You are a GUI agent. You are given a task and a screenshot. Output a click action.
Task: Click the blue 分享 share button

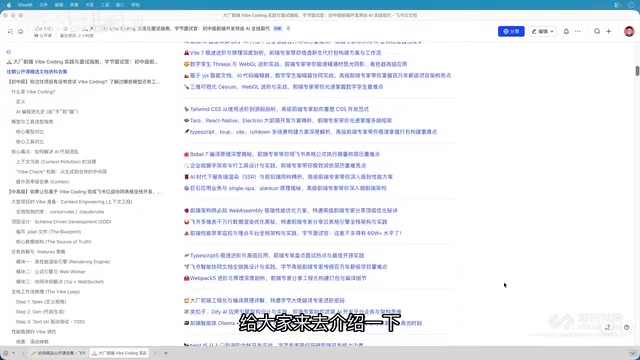click(511, 31)
